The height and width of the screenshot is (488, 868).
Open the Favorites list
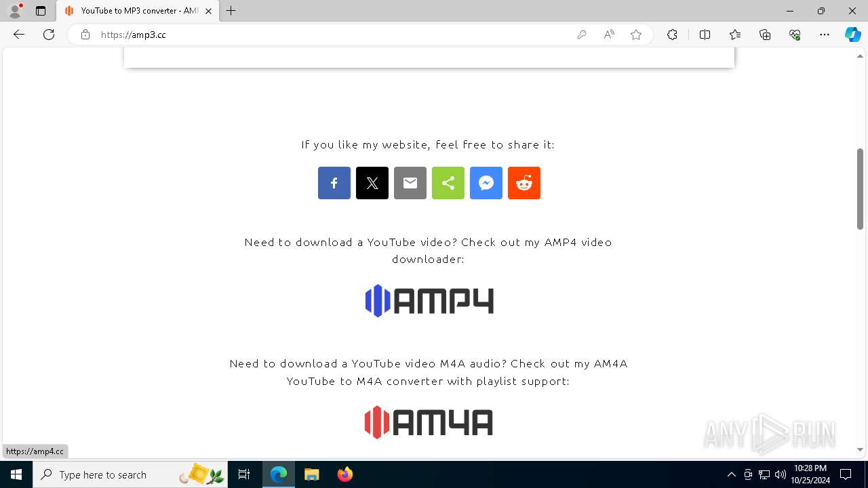coord(735,35)
